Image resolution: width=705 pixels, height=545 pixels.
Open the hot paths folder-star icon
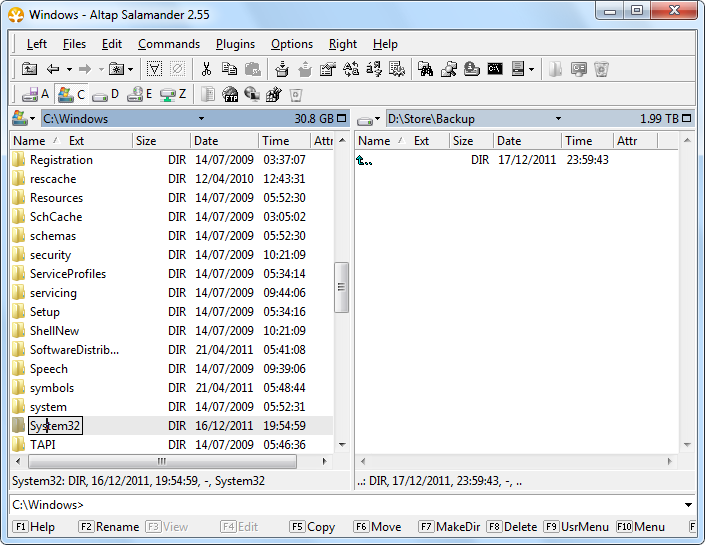117,69
